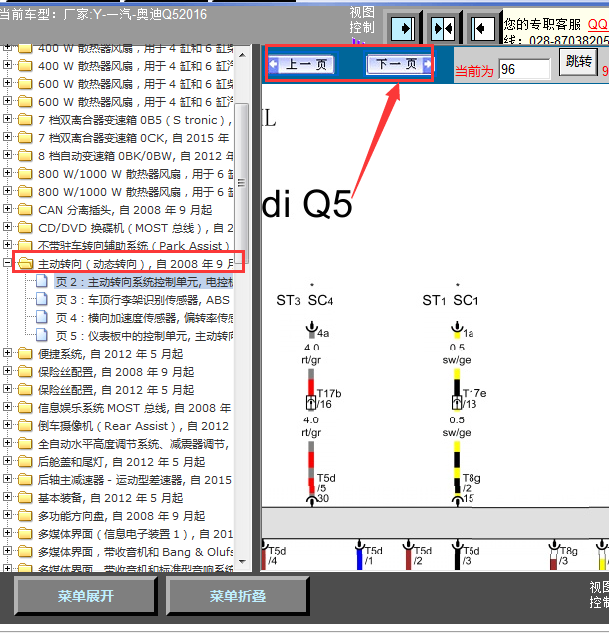
Task: Select 页 3 : 车顶行李架识别传感器 page
Action: click(x=142, y=300)
